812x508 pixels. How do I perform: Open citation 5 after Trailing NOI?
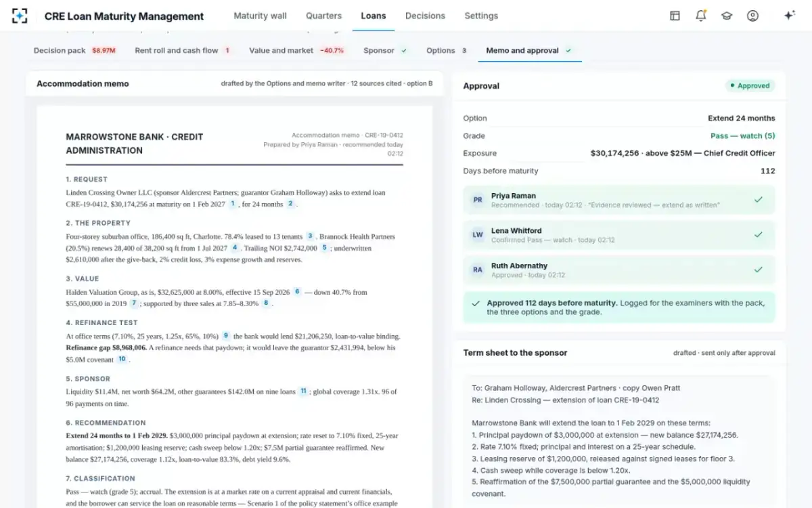click(324, 248)
